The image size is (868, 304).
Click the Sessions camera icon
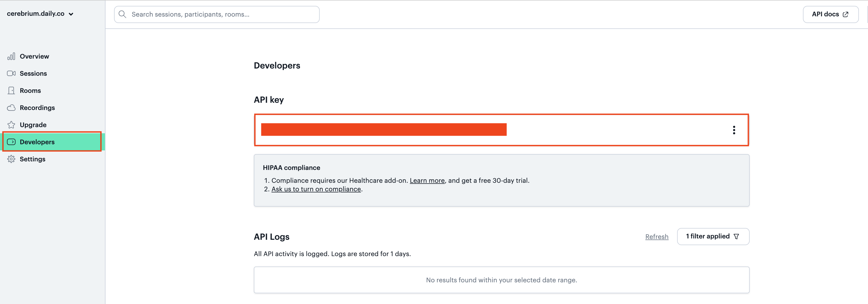pyautogui.click(x=11, y=73)
